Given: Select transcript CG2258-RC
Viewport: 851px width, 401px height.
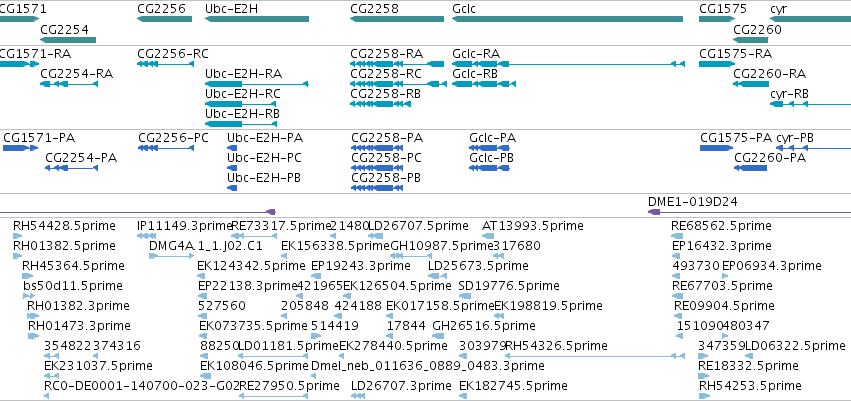Looking at the screenshot, I should (399, 84).
